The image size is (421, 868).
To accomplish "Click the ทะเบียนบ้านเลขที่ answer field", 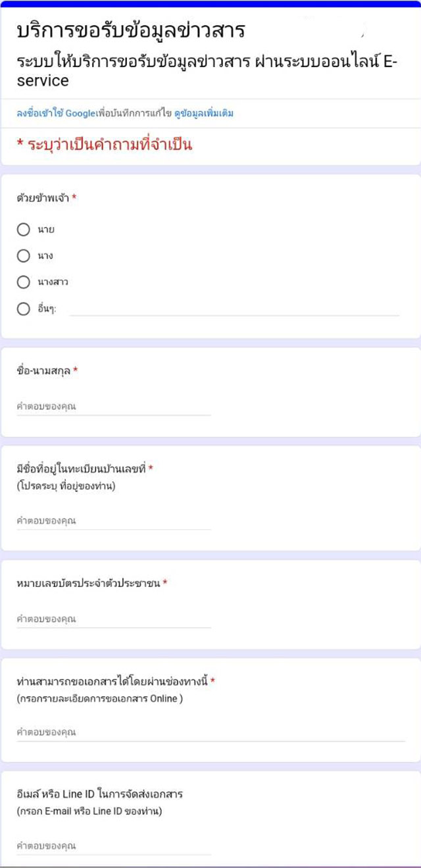I will tap(114, 521).
